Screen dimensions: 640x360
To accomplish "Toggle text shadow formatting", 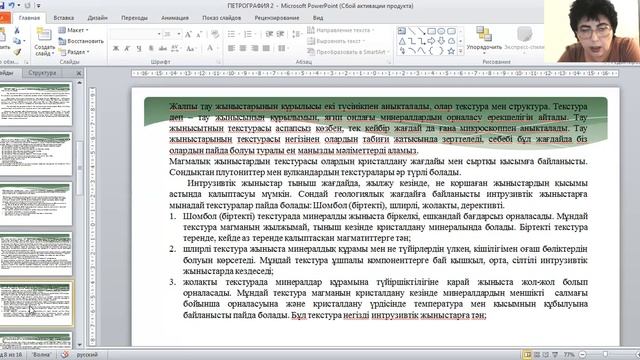I will tap(151, 48).
